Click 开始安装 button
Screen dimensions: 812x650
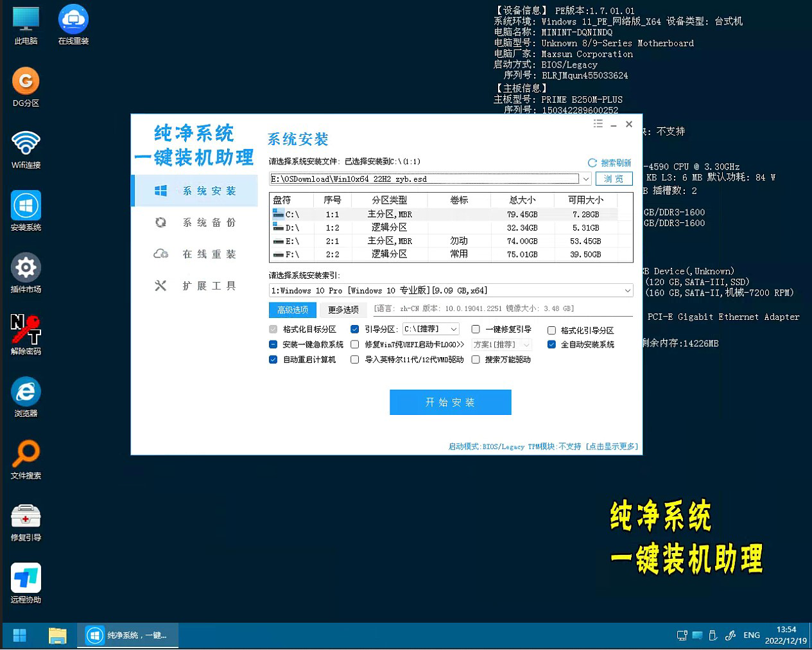451,402
